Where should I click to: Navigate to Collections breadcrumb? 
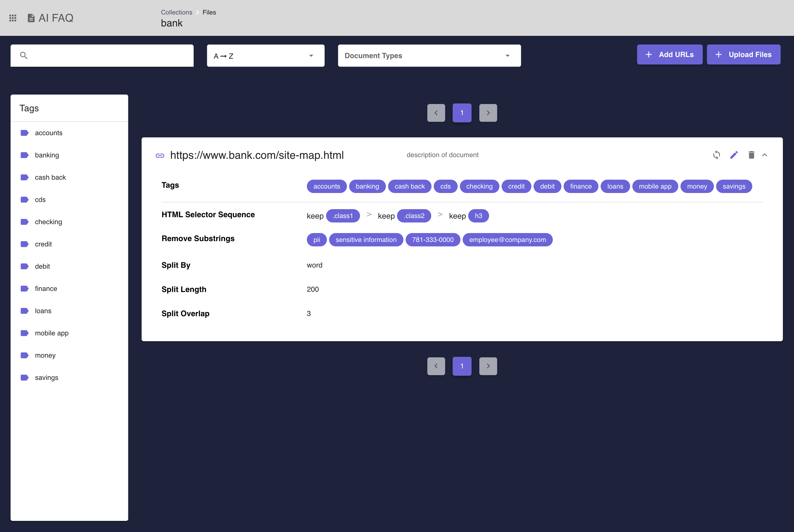(176, 12)
